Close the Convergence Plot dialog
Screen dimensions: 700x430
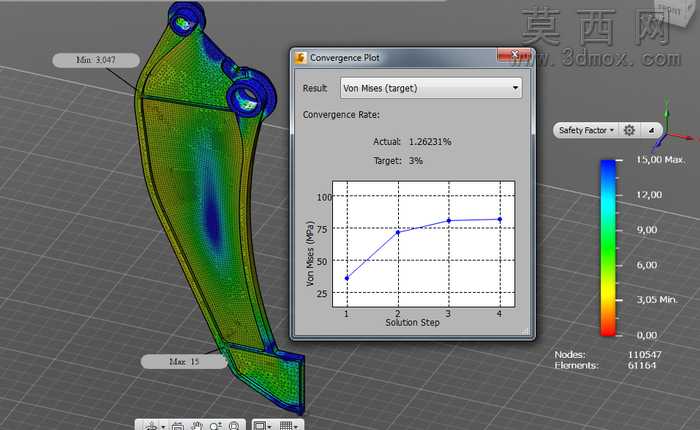pyautogui.click(x=514, y=54)
